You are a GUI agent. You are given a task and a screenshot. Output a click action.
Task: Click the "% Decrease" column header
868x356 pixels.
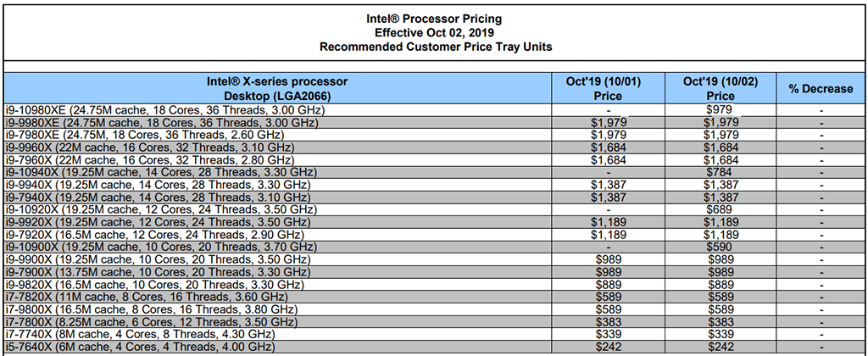pos(821,88)
